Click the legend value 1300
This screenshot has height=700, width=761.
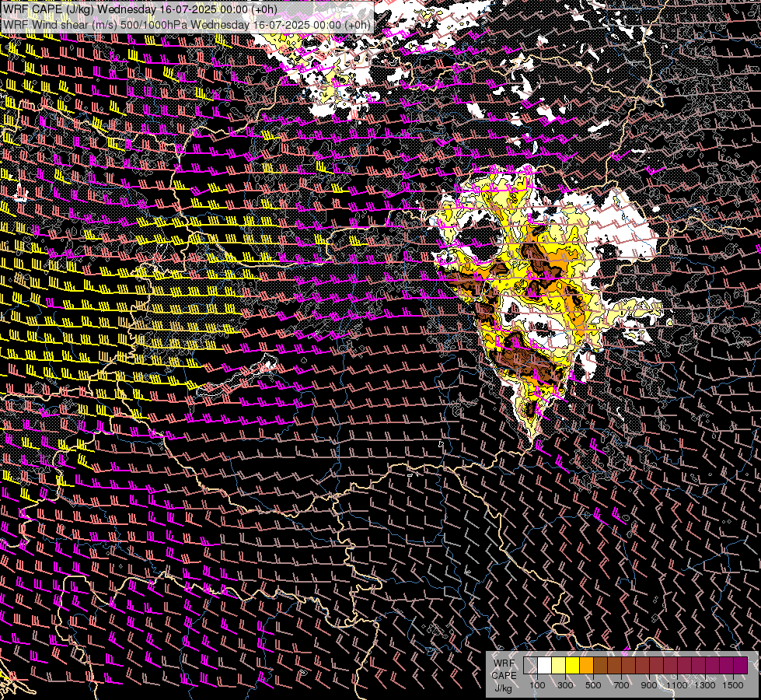point(705,685)
